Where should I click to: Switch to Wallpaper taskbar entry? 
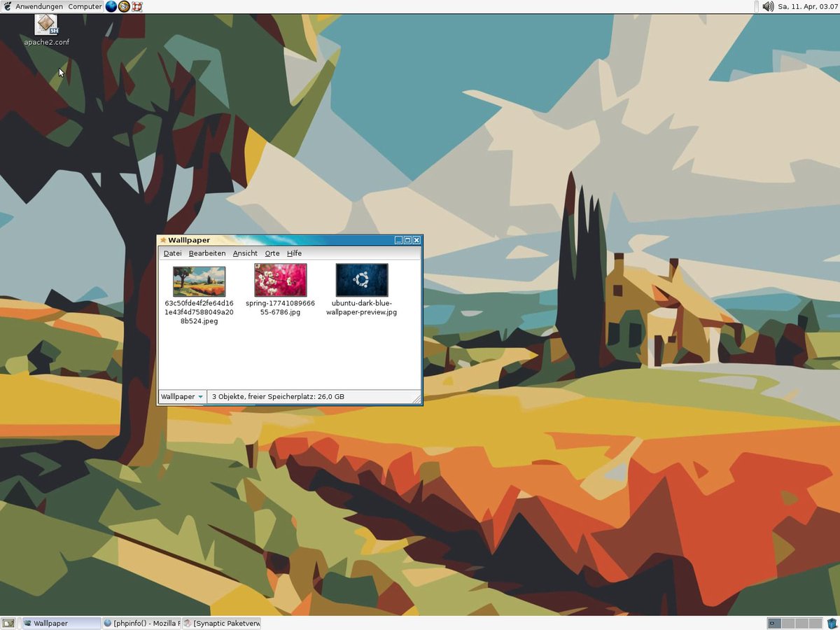tap(61, 623)
